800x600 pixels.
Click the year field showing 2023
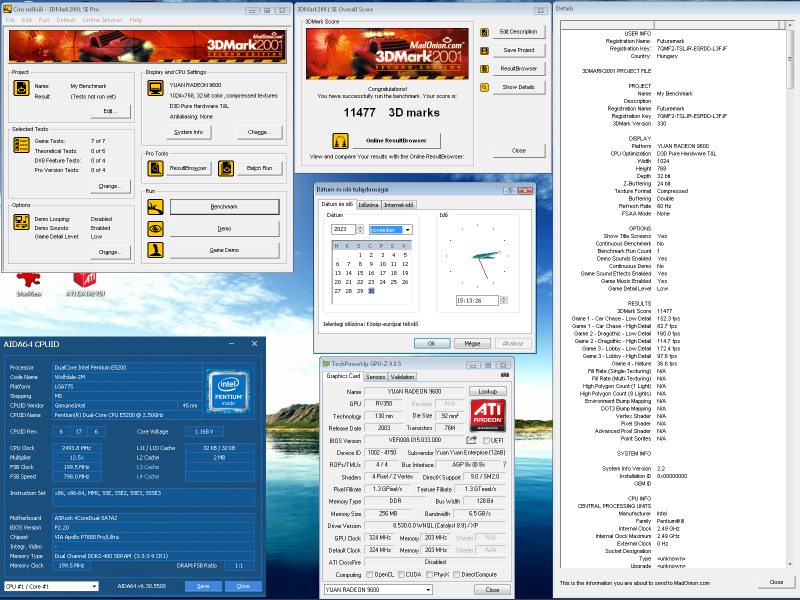[x=343, y=229]
